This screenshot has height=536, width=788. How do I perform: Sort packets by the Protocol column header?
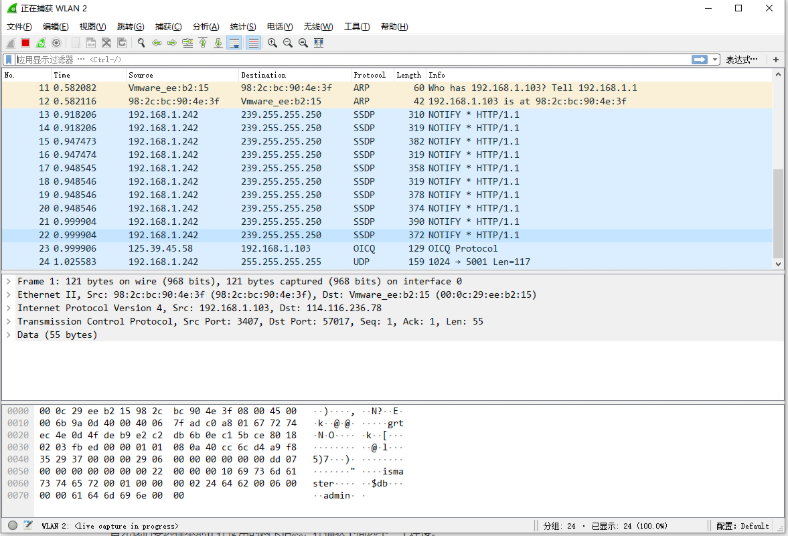pos(369,75)
